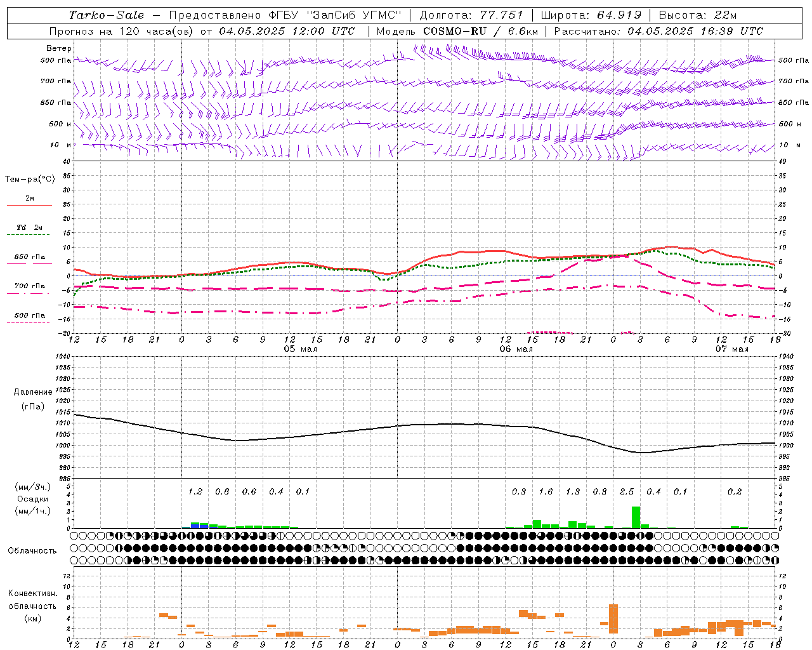812x650 pixels.
Task: Select the 500 гПа temperature legend entry
Action: [30, 315]
